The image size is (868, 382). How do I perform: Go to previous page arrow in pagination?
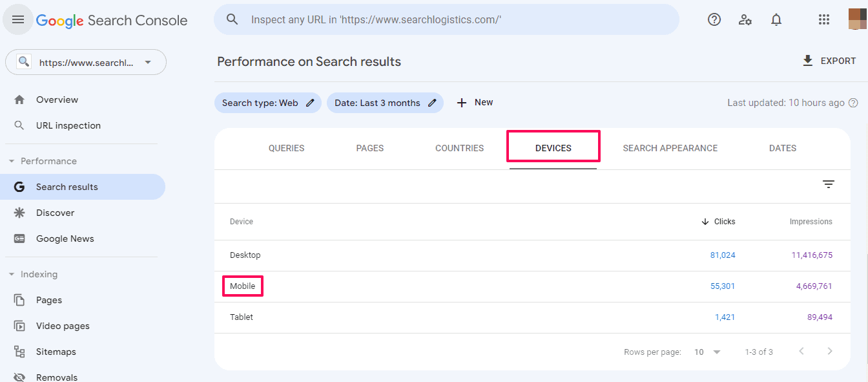801,352
